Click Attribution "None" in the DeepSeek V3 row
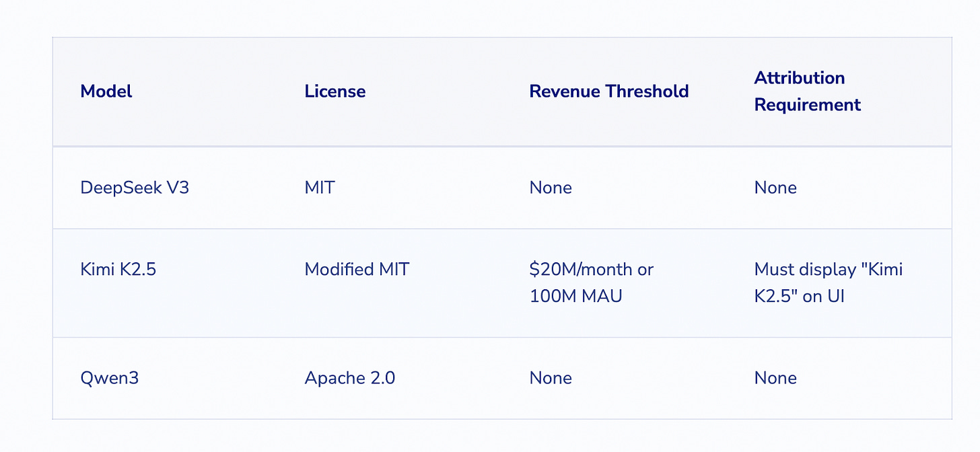980x452 pixels. coord(775,187)
